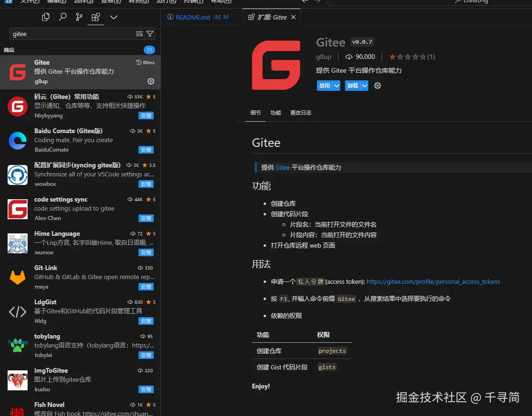Click the 60ms activation time indicator
Viewport: 532px width, 416px height.
(145, 62)
